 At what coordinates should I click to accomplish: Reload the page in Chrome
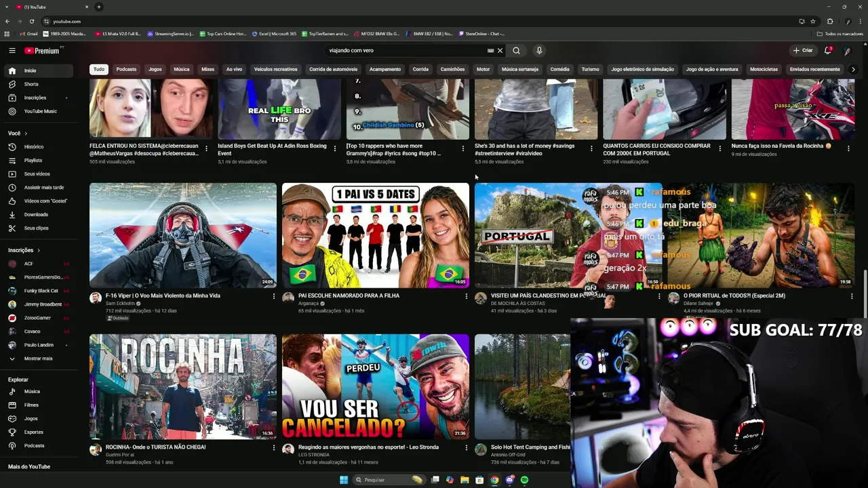coord(31,21)
